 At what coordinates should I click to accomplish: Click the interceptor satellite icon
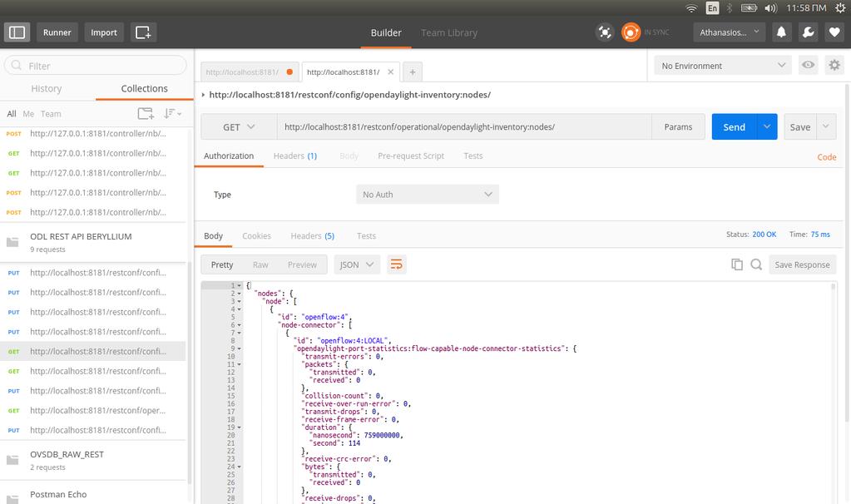[604, 32]
